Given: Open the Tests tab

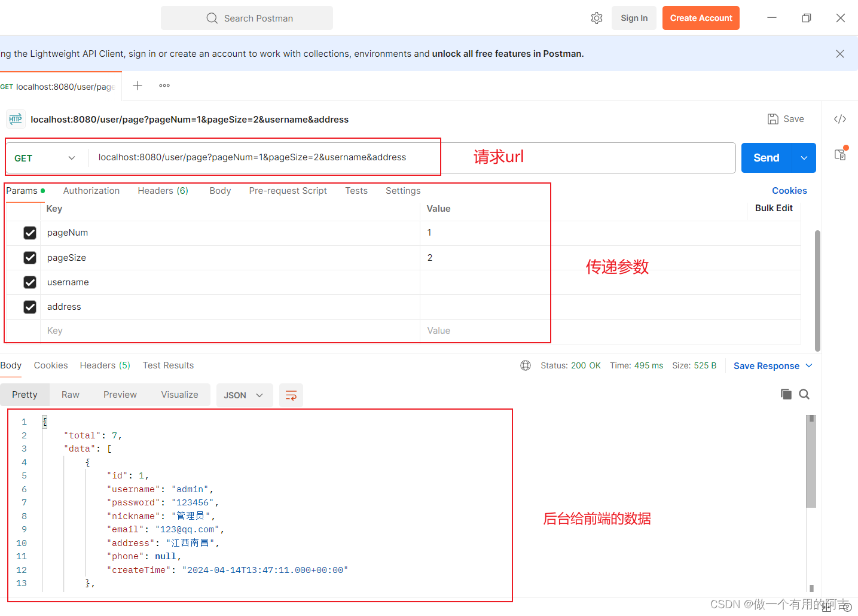Looking at the screenshot, I should click(356, 191).
